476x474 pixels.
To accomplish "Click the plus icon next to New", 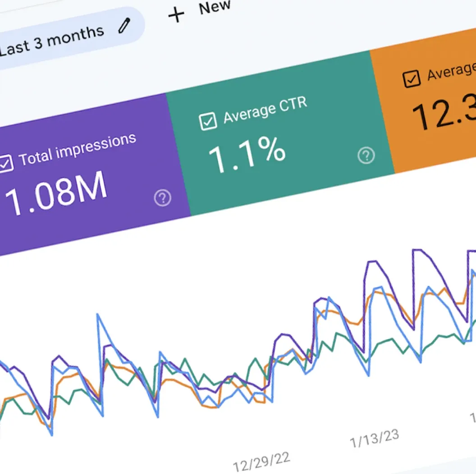I will click(175, 14).
